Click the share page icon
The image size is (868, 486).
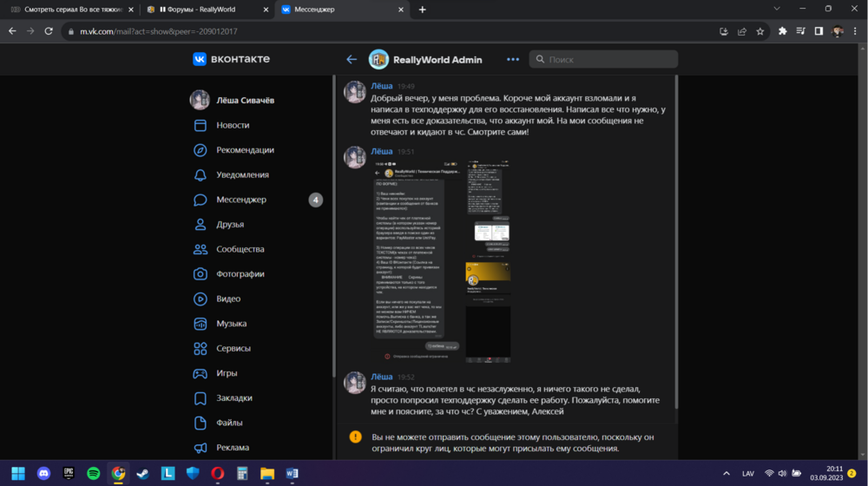[742, 31]
